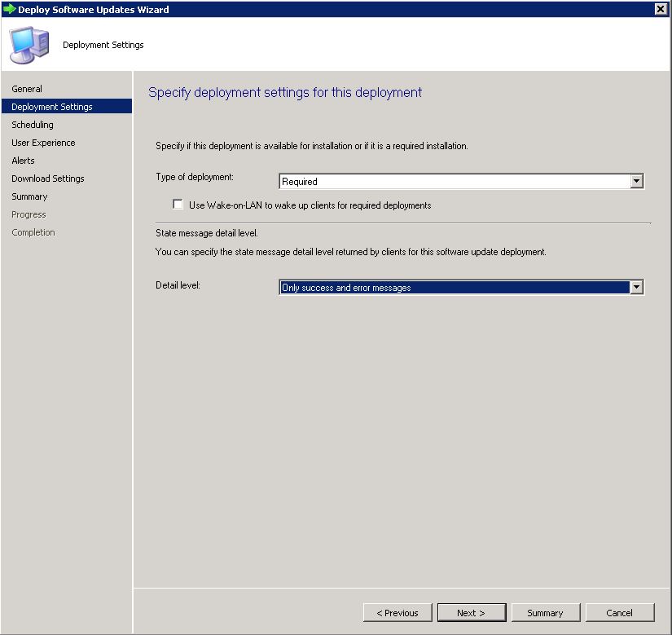Select Deployment Settings in sidebar

coord(67,106)
